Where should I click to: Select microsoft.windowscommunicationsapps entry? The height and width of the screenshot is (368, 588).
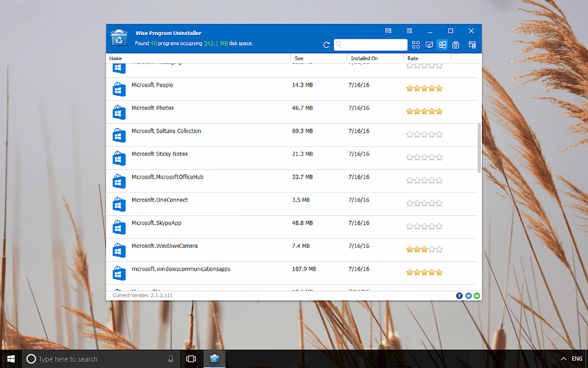point(292,273)
